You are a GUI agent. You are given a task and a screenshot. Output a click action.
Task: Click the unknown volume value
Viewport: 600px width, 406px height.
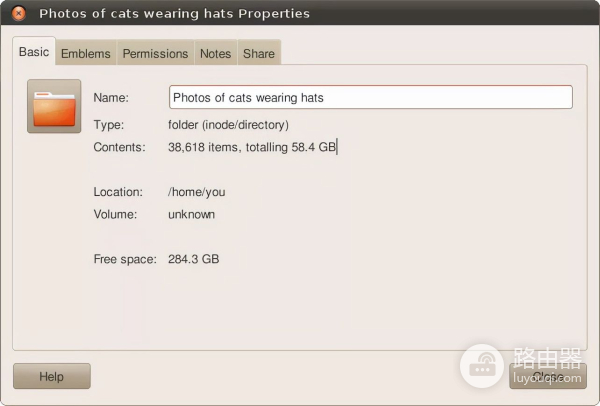point(191,214)
